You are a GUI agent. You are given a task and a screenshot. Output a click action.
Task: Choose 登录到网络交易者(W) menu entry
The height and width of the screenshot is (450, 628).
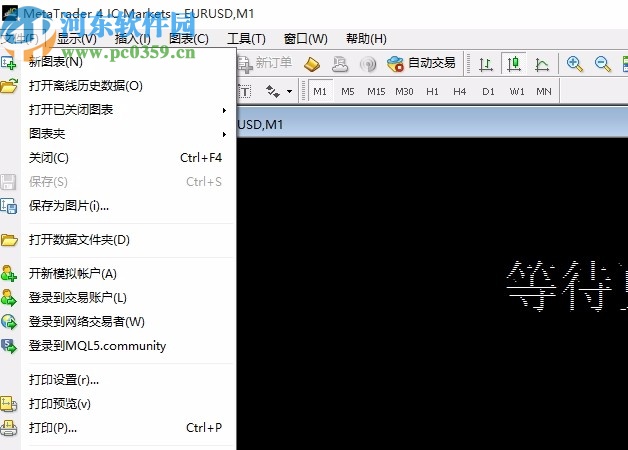tap(118, 322)
